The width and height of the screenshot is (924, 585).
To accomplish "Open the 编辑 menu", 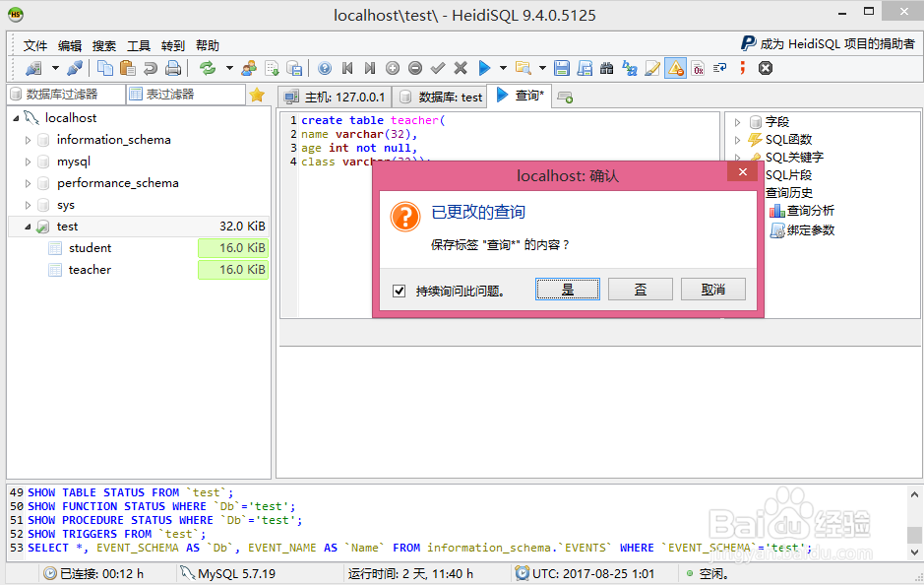I will pos(70,45).
